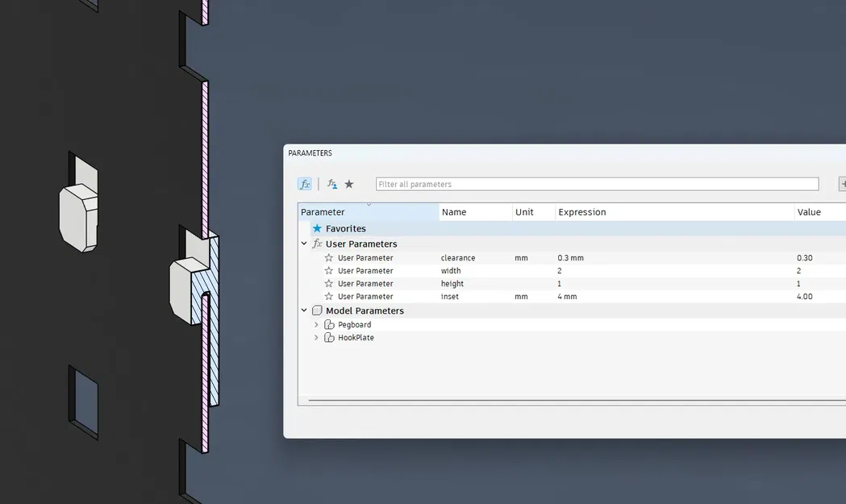This screenshot has width=846, height=504.
Task: Click the Filter all parameters search field
Action: pos(598,184)
